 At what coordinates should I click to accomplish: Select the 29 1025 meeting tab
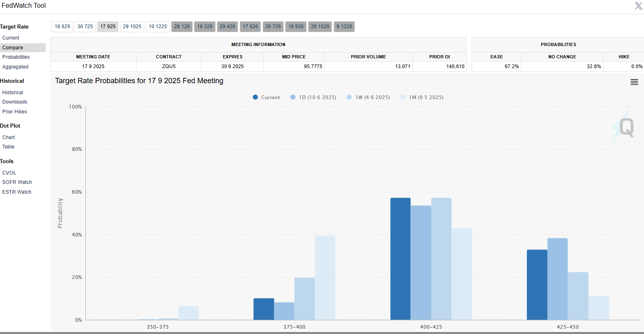tap(132, 27)
